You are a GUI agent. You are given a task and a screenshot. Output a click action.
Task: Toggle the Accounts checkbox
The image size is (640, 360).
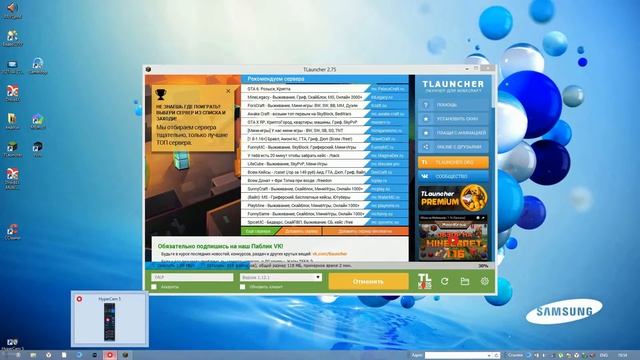click(x=154, y=287)
